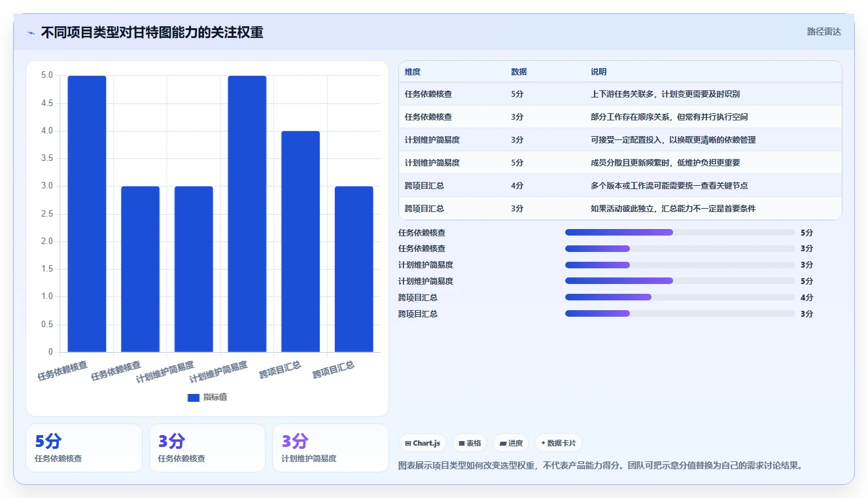
Task: Select the footer note starting with 图表展示项目类型
Action: (x=600, y=466)
